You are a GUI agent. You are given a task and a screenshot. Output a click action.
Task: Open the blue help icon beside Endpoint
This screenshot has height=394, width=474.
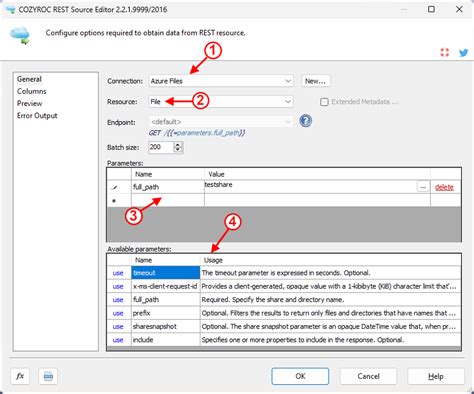point(305,121)
